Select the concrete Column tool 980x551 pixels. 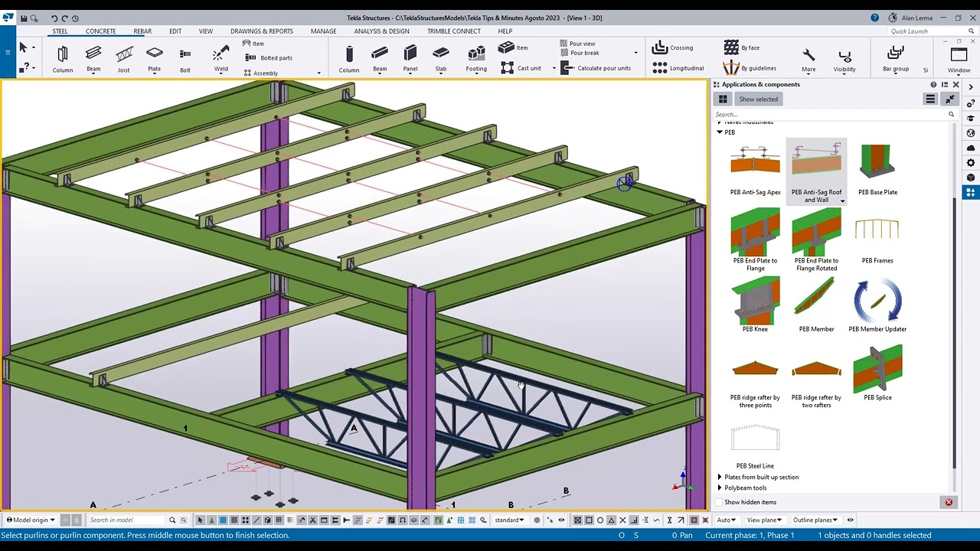349,59
